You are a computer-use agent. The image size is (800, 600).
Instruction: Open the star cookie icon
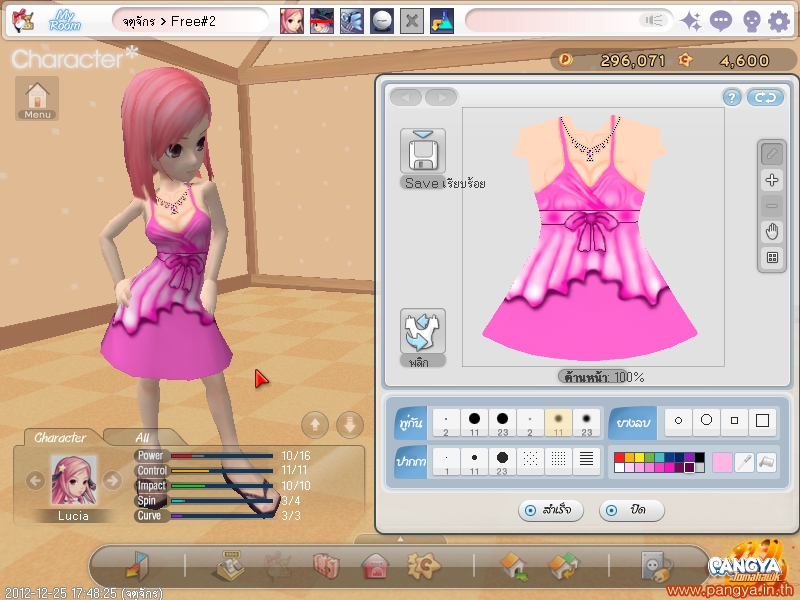click(423, 565)
